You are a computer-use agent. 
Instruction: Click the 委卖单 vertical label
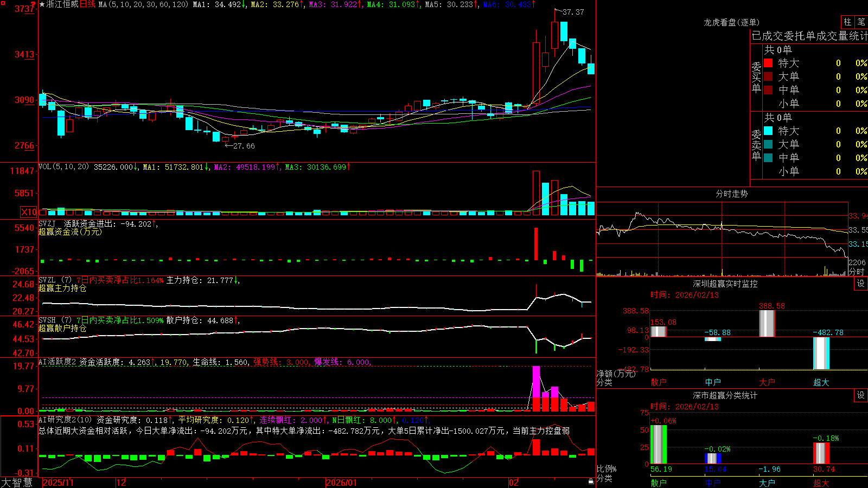756,145
